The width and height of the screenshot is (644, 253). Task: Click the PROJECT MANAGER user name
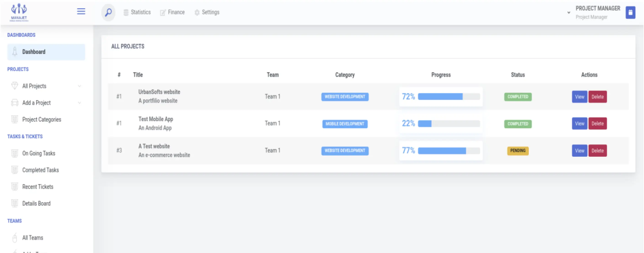click(598, 8)
